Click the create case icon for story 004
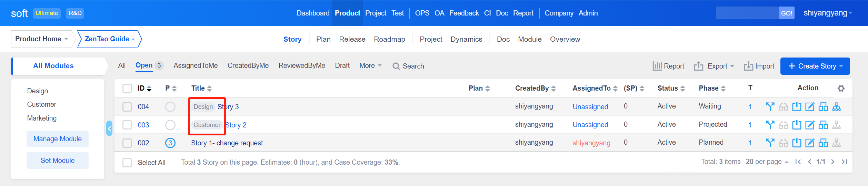868x186 pixels. tap(823, 107)
